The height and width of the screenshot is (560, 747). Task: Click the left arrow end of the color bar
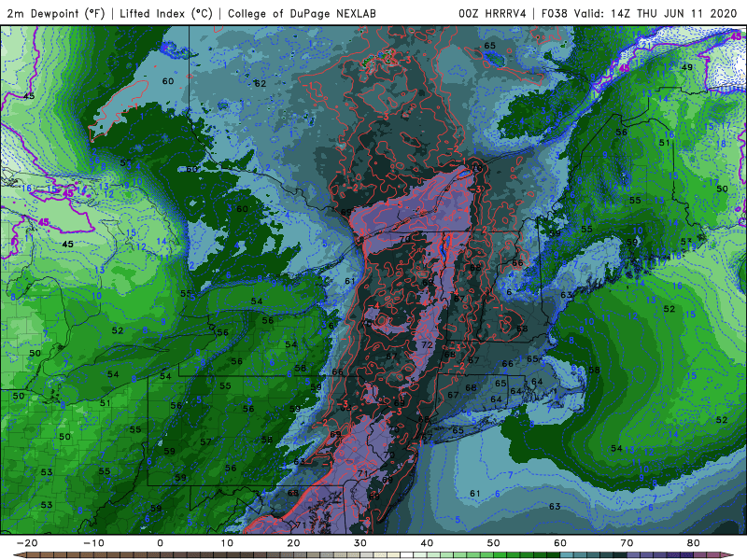click(x=20, y=555)
